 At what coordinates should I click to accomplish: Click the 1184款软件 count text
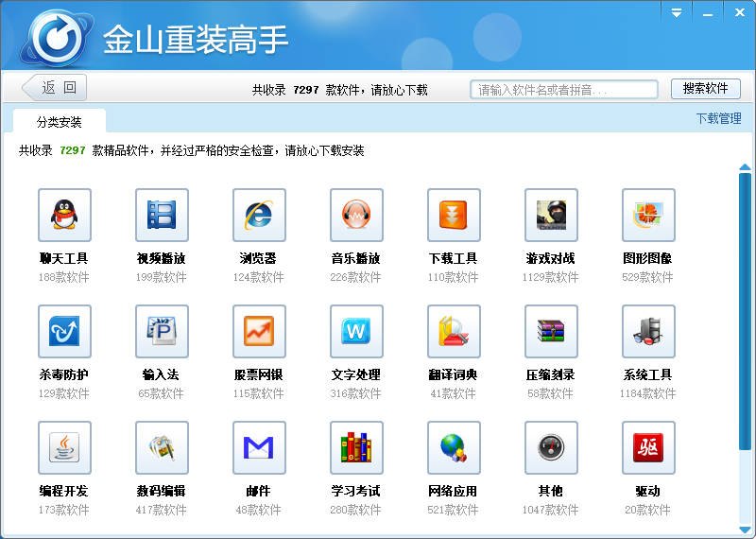(x=647, y=393)
